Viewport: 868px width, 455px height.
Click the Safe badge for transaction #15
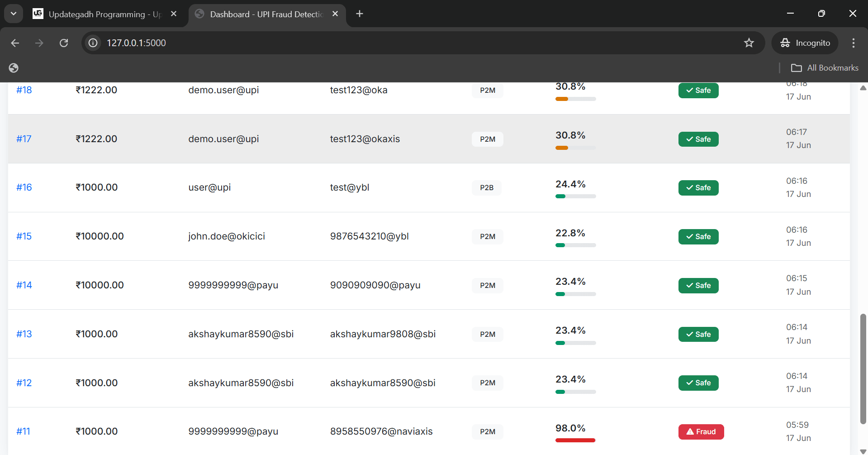point(698,237)
